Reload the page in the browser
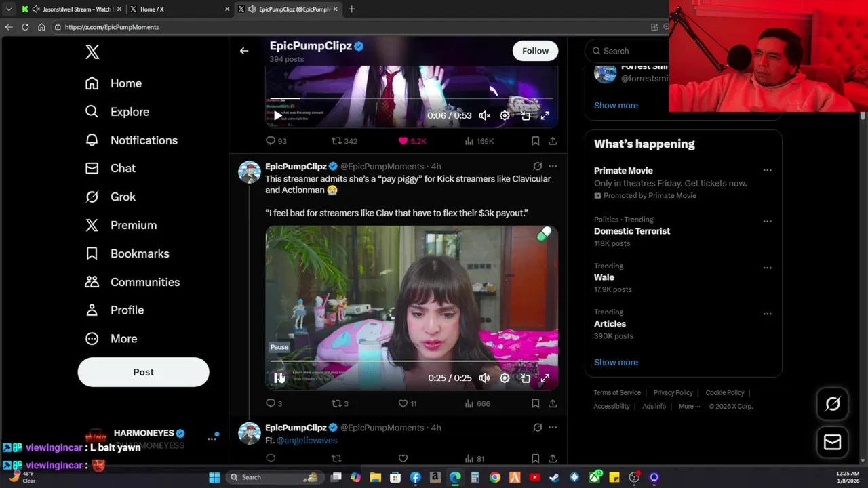This screenshot has width=868, height=488. tap(25, 27)
